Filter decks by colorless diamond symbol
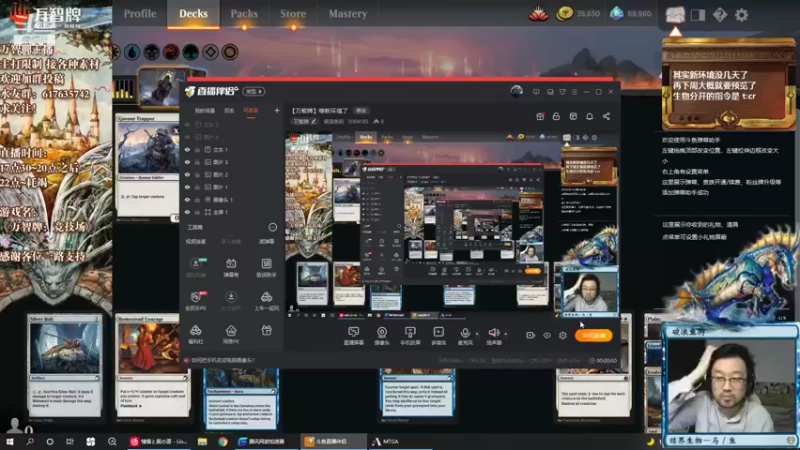The image size is (800, 450). [x=210, y=52]
